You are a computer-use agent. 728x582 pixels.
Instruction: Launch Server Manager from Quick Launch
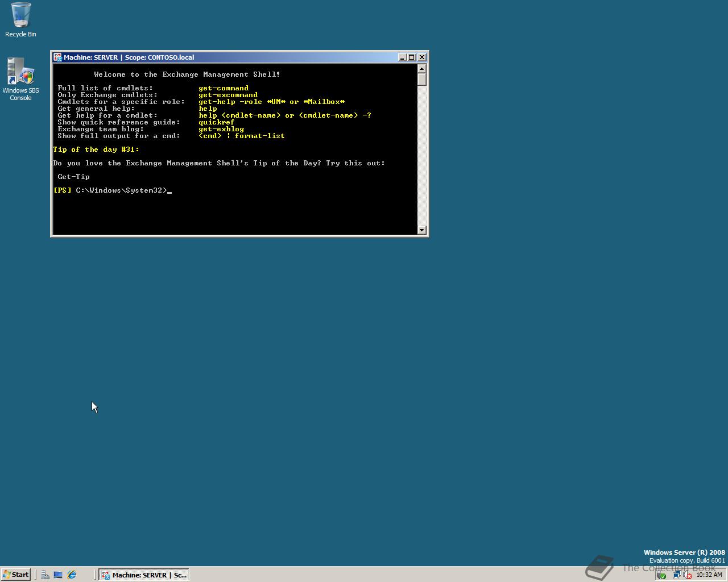click(45, 575)
